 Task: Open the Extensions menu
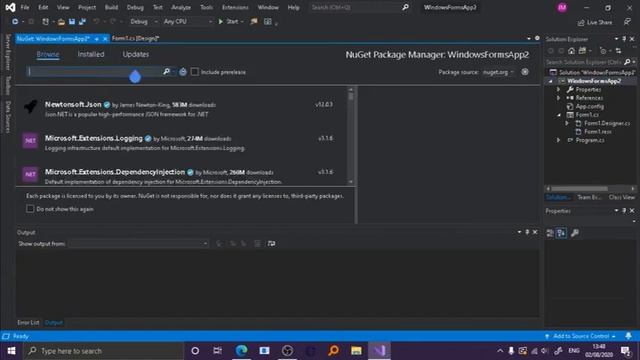point(235,7)
